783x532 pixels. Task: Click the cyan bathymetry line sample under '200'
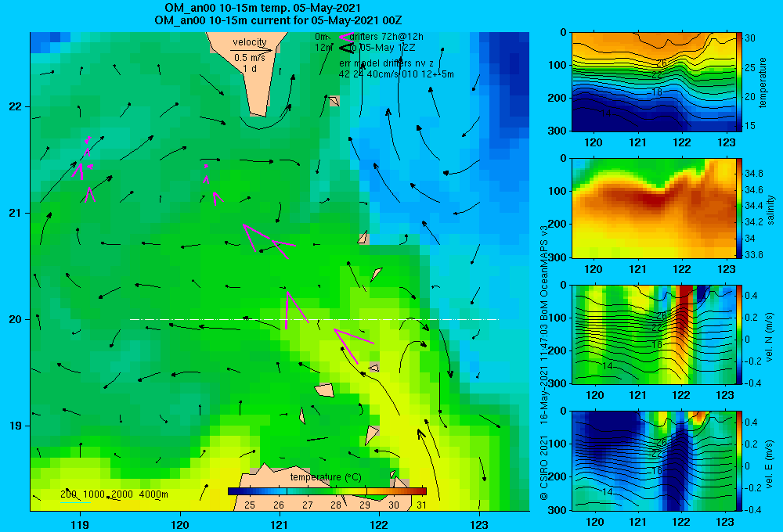pos(75,502)
